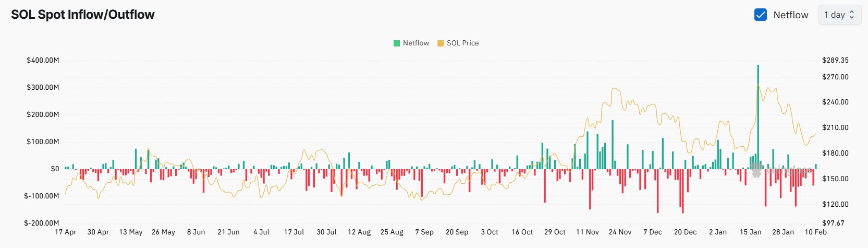Viewport: 868px width, 248px height.
Task: Open the 1 day interval dropdown
Action: click(x=839, y=15)
